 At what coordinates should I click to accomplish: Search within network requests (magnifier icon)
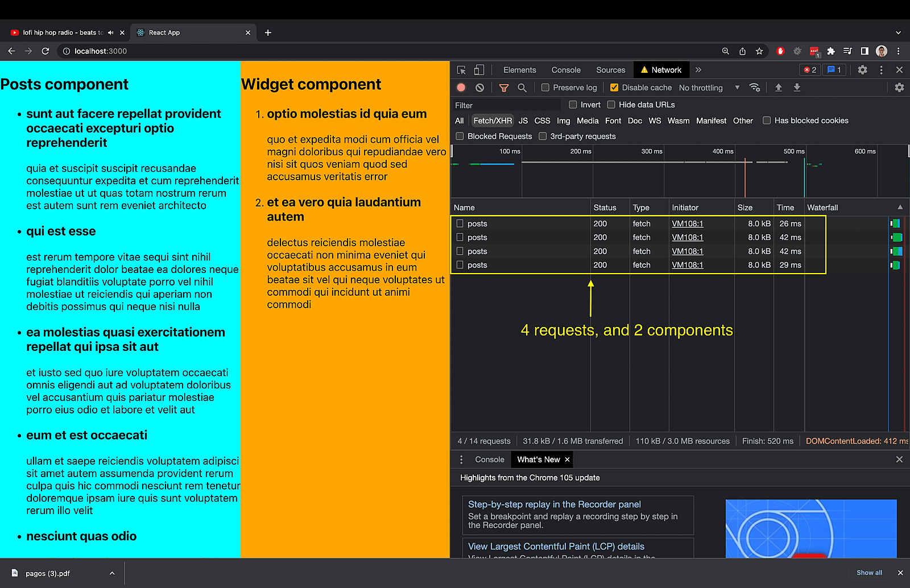[x=522, y=87]
